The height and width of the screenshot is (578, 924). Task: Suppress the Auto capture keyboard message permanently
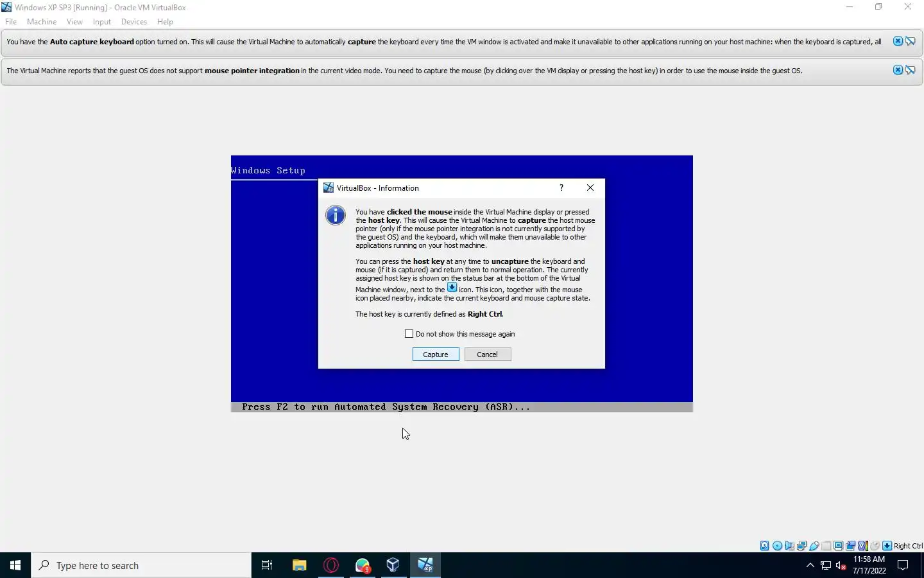910,41
